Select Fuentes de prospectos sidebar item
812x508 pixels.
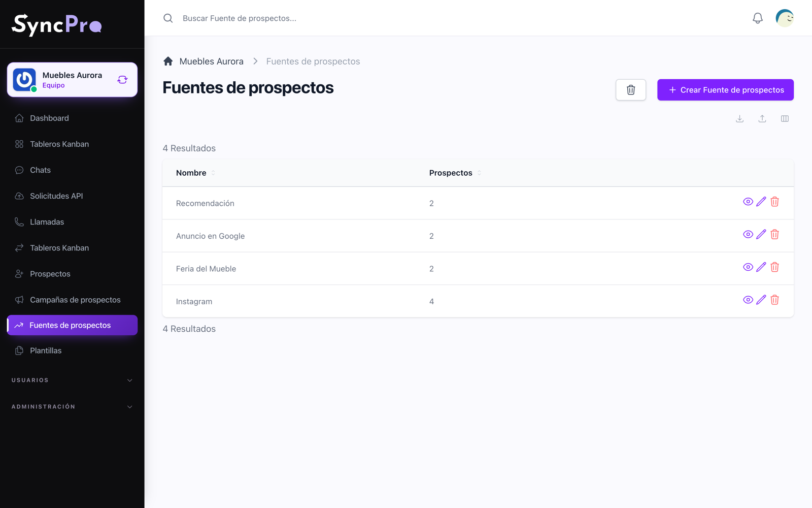72,325
